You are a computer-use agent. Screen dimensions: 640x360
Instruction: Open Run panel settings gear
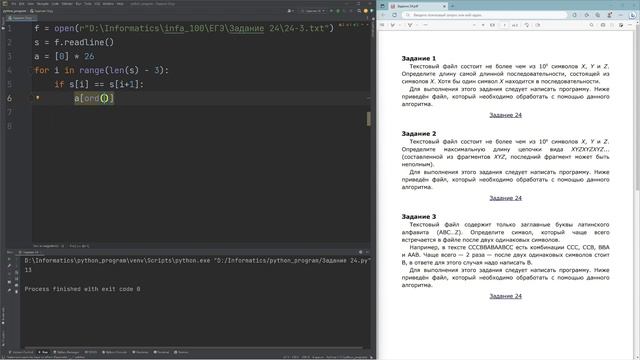click(x=360, y=252)
